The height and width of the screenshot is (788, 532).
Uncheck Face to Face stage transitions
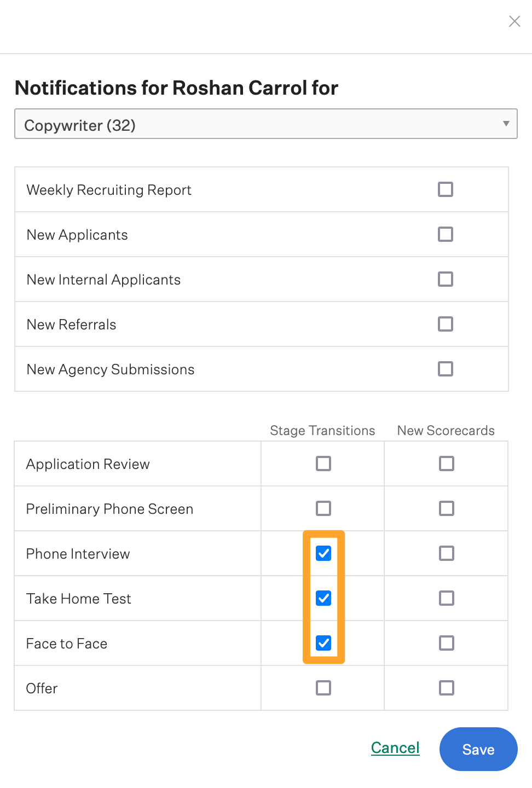coord(323,643)
